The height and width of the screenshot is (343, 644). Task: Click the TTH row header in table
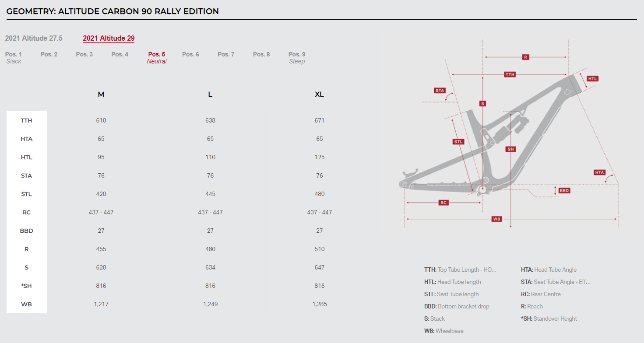click(27, 120)
